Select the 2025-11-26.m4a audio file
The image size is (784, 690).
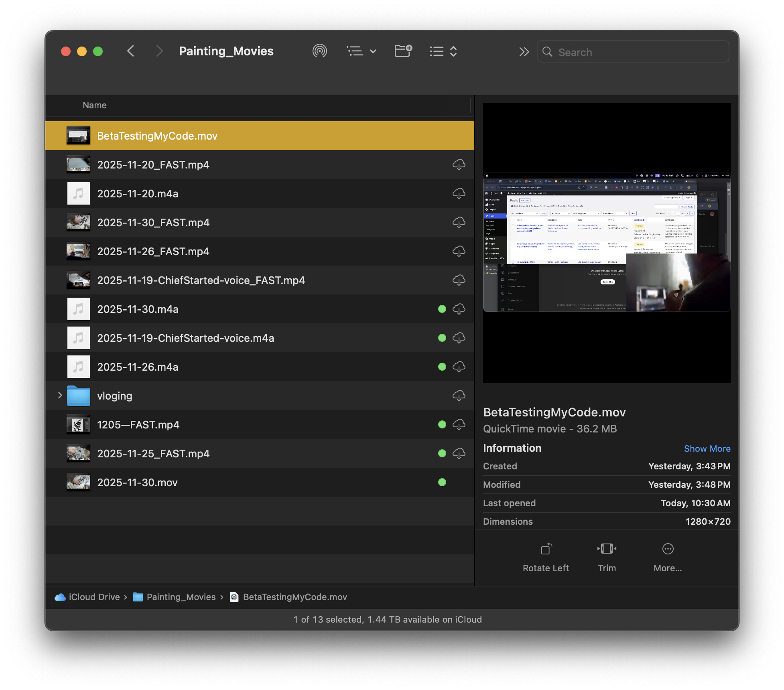coord(260,367)
